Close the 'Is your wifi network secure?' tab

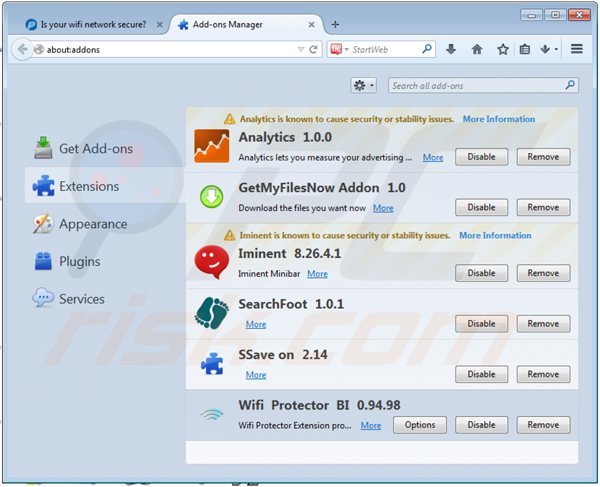click(x=160, y=25)
